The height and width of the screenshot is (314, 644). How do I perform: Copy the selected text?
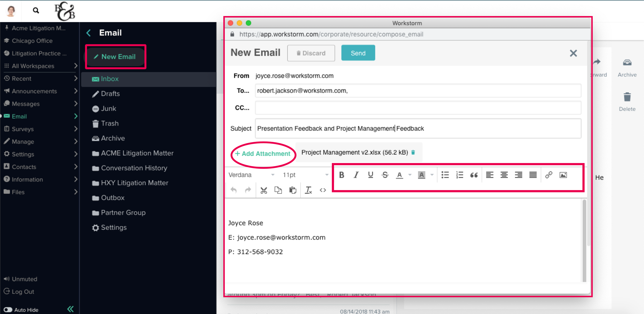(x=278, y=190)
